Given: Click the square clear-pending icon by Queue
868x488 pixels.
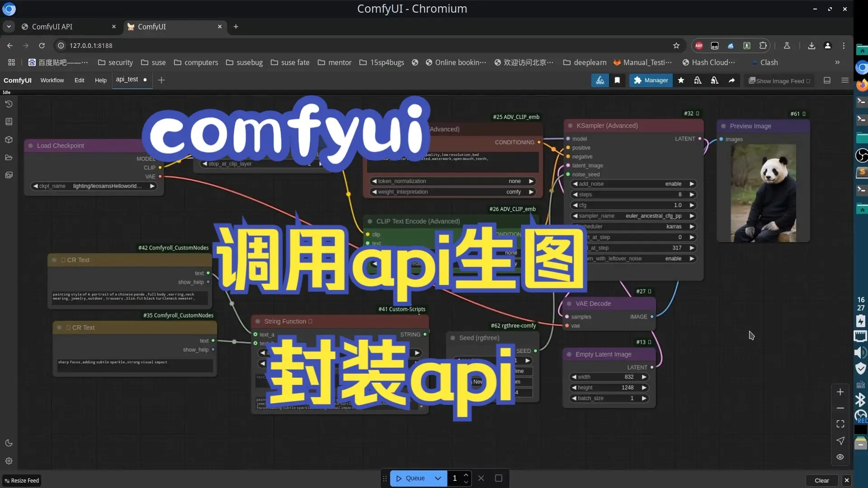Looking at the screenshot, I should pyautogui.click(x=499, y=478).
